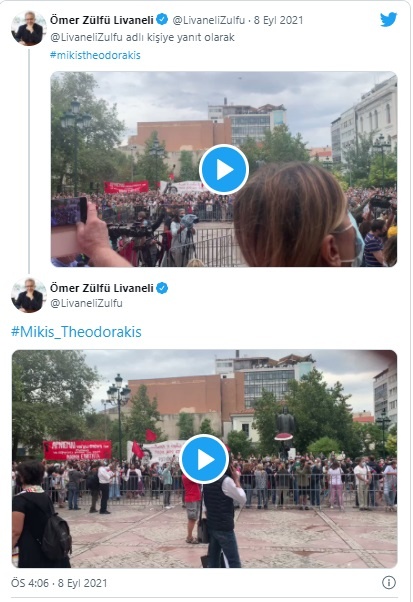The height and width of the screenshot is (602, 413).
Task: Open the first tweet's 8 Eyl 2021 date
Action: pos(278,20)
